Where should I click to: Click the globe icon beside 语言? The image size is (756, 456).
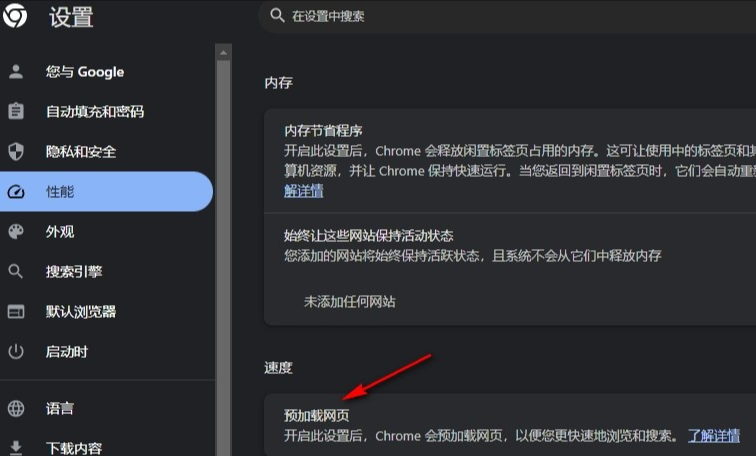point(16,408)
